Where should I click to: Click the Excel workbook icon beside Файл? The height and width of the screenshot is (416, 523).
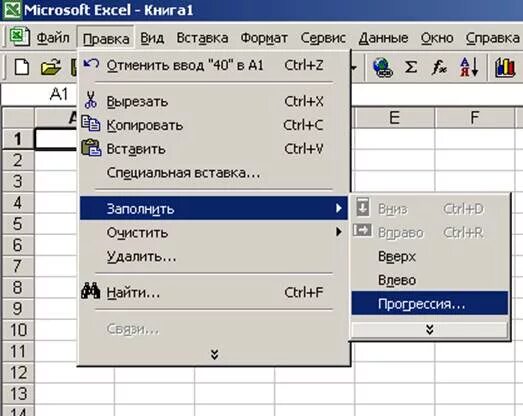(x=19, y=36)
